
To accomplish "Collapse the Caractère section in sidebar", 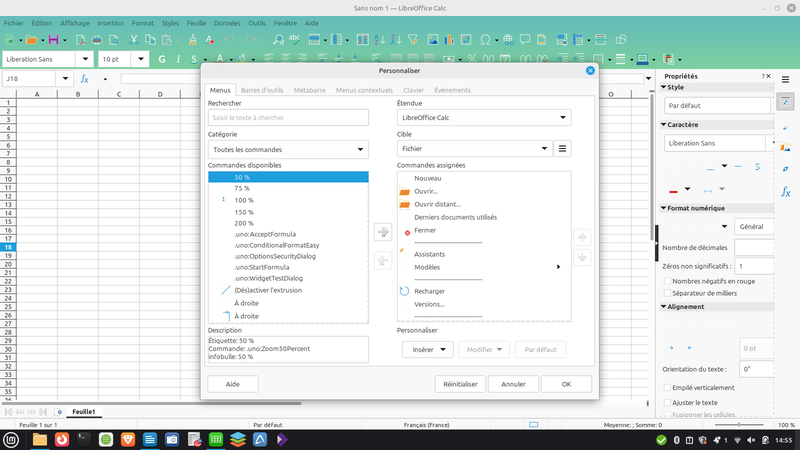I will pyautogui.click(x=664, y=124).
